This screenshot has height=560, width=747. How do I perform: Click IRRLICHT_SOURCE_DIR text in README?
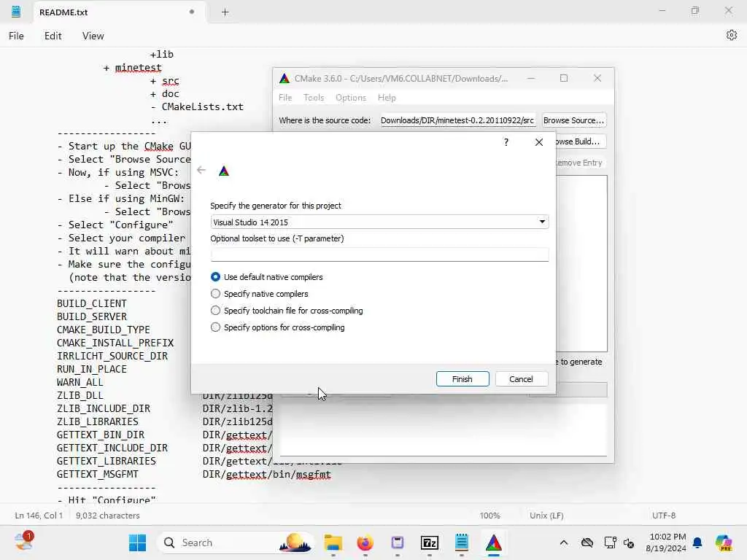coord(112,356)
